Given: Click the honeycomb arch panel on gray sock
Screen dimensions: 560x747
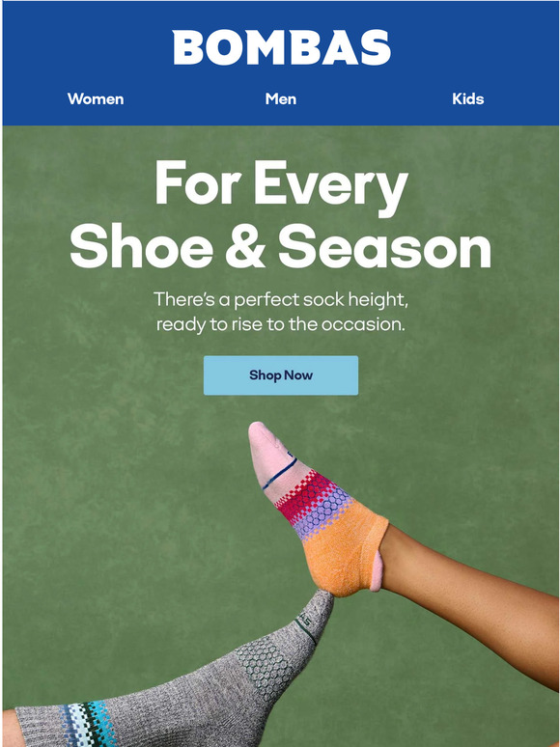Looking at the screenshot, I should (265, 667).
